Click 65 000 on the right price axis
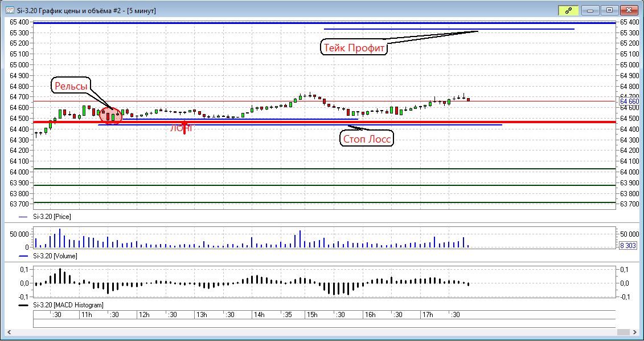Image resolution: width=644 pixels, height=341 pixels. coord(629,64)
